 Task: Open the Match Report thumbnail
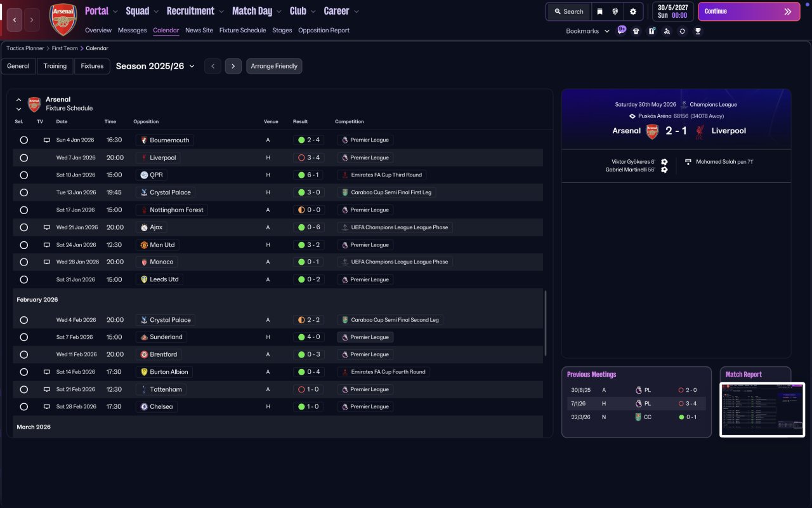(x=762, y=409)
